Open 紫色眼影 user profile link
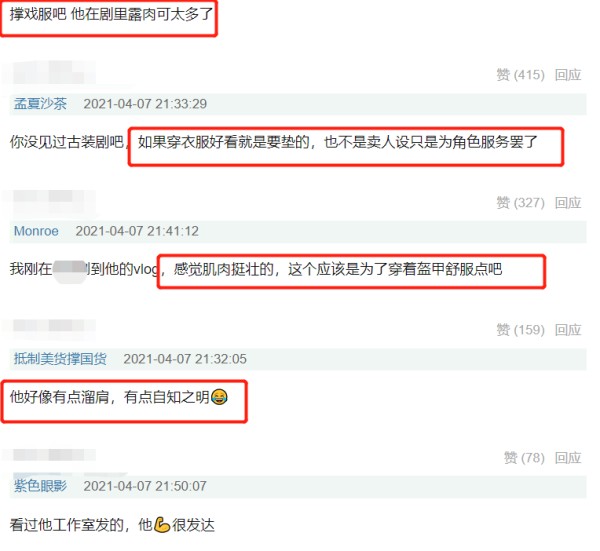 pyautogui.click(x=40, y=486)
